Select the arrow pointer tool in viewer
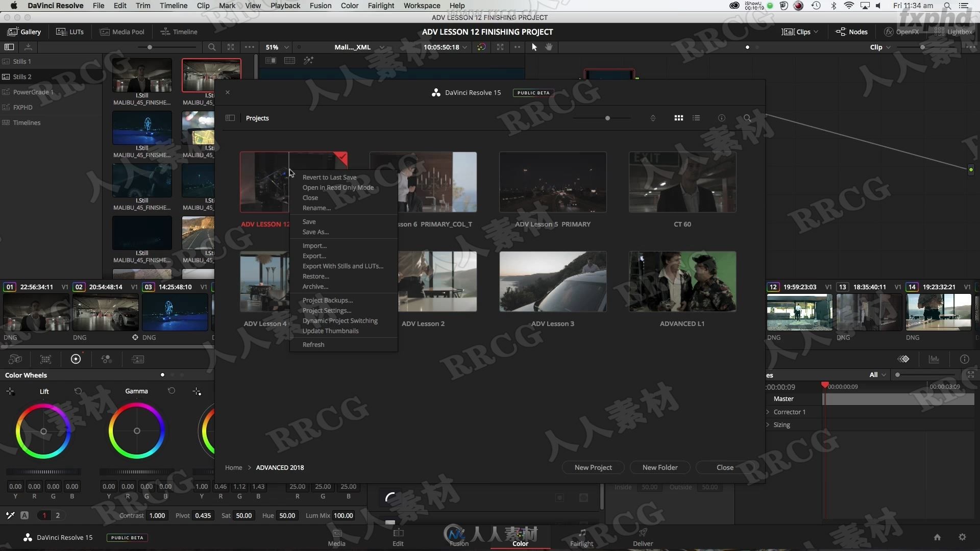This screenshot has height=551, width=980. (534, 47)
